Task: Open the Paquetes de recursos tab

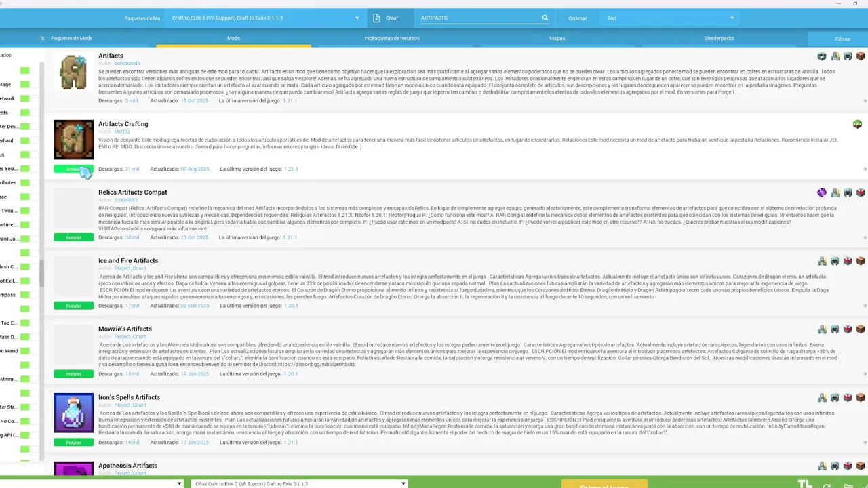Action: pos(395,39)
